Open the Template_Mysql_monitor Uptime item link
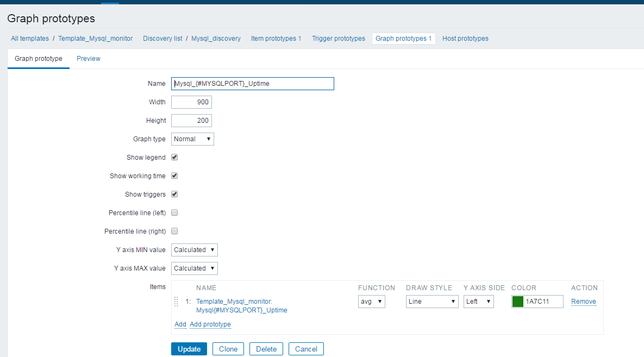 coord(241,305)
